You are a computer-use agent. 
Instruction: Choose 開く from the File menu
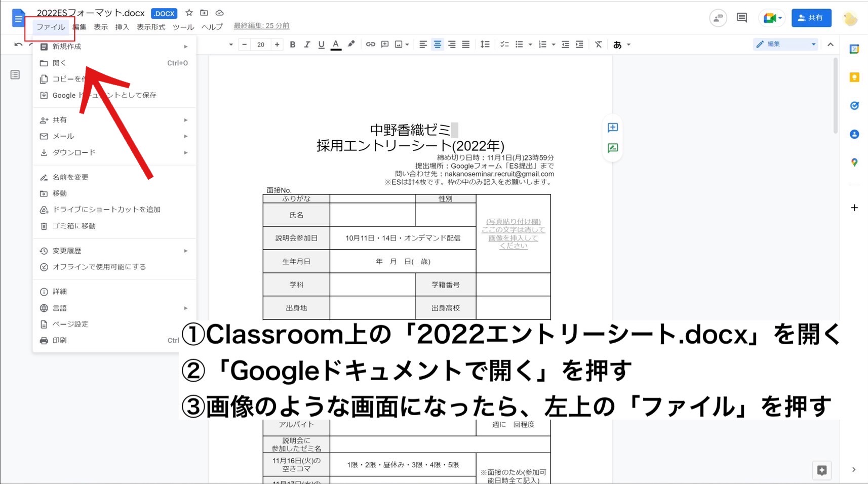click(114, 63)
